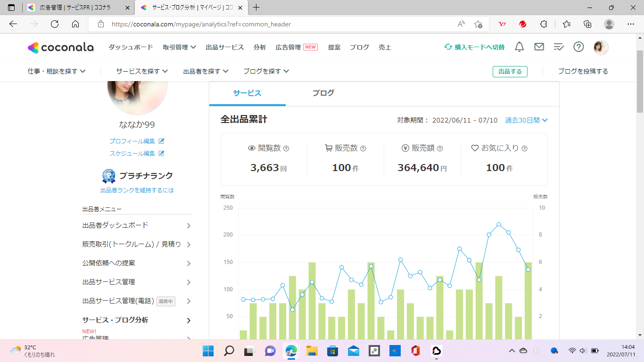Viewport: 644px width, 362px height.
Task: Expand 仕事・相談を探す dropdown
Action: pos(57,71)
